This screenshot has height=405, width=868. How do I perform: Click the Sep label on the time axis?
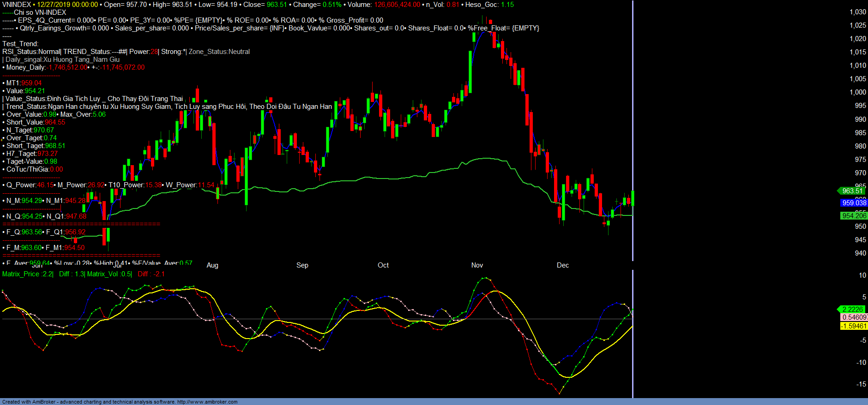point(302,265)
